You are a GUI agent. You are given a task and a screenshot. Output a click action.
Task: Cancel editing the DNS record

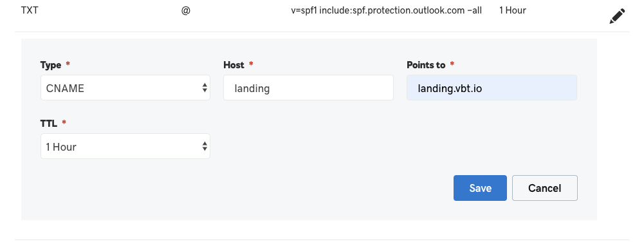545,188
